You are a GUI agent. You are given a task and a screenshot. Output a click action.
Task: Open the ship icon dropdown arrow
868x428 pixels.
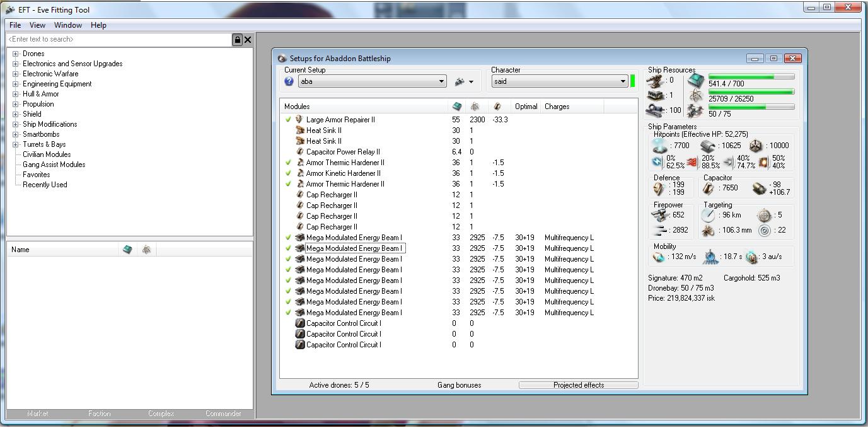pyautogui.click(x=471, y=82)
